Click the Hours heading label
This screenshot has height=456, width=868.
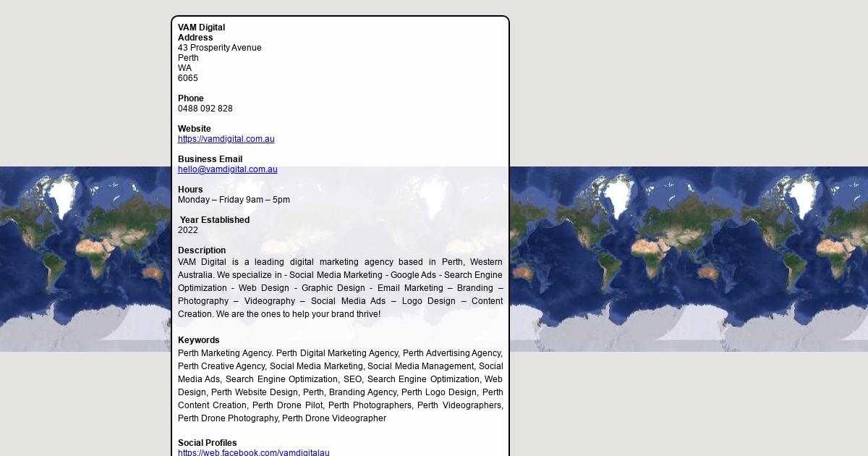[190, 190]
